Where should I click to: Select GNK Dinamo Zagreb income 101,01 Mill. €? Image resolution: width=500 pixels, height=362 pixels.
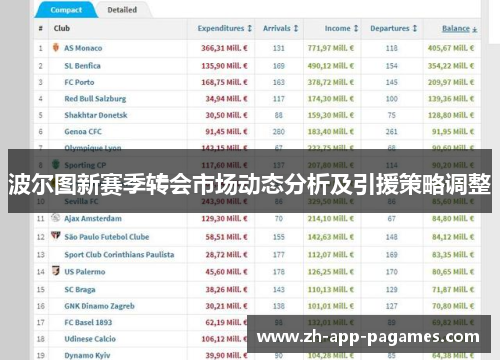(x=331, y=306)
